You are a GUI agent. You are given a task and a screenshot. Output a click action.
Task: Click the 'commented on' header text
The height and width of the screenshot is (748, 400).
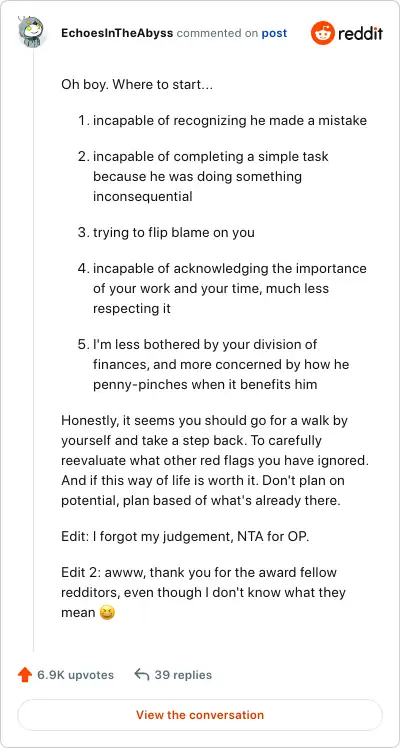(217, 34)
